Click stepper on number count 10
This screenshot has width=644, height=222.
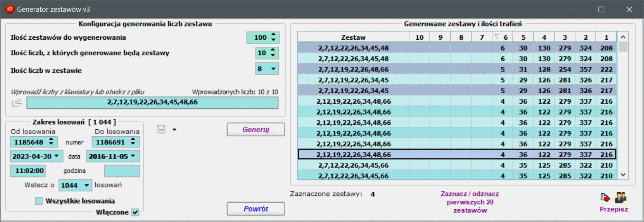(x=274, y=53)
